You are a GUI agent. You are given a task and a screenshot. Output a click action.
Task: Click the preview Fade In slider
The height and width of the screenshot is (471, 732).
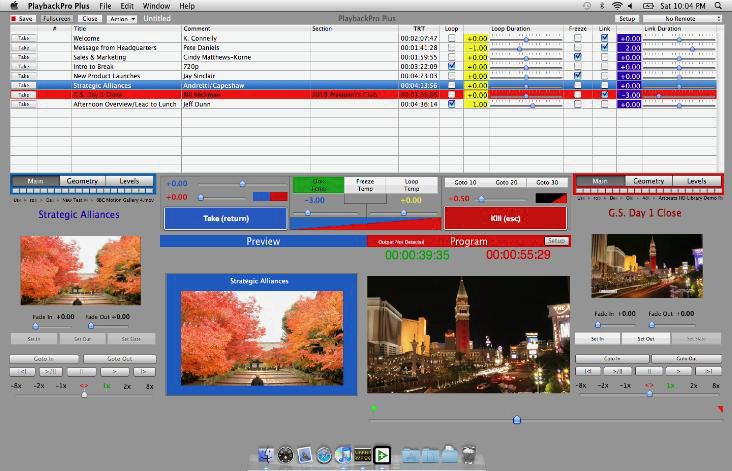38,325
